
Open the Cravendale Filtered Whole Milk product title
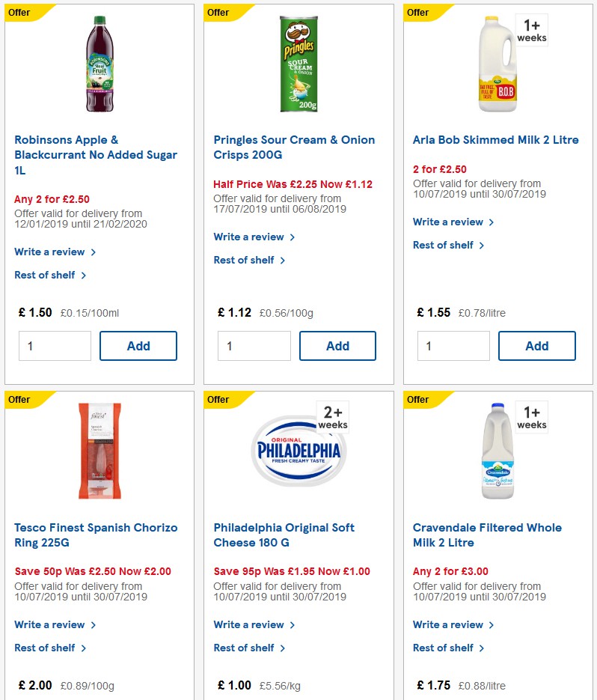click(487, 535)
